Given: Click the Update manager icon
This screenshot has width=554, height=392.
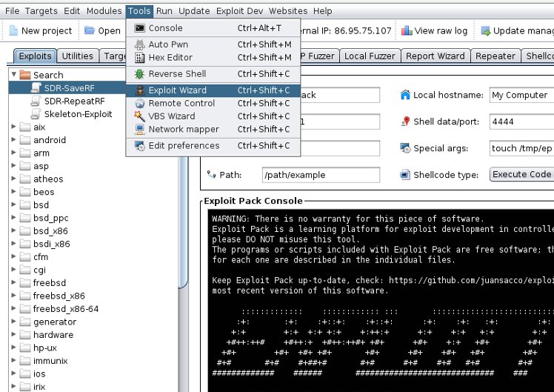Looking at the screenshot, I should tap(486, 30).
